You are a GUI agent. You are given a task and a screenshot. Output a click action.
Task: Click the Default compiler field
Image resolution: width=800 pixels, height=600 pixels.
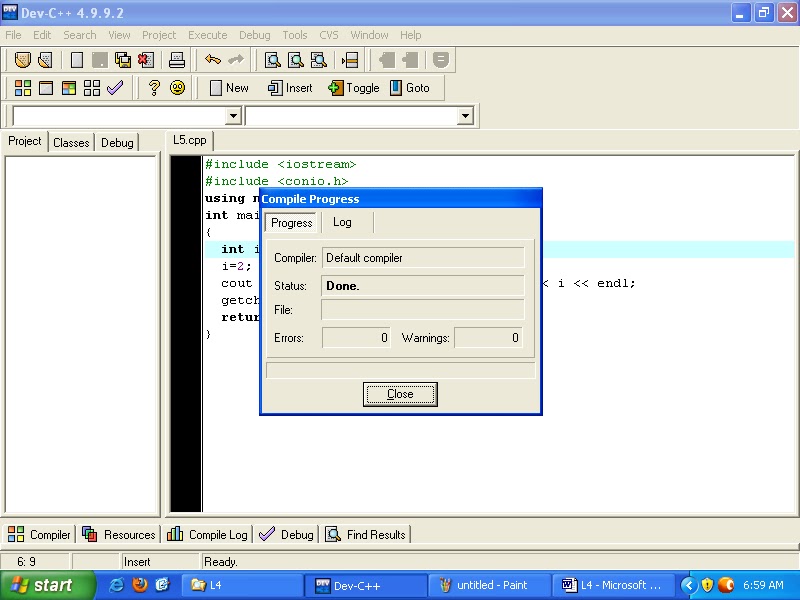pos(423,258)
